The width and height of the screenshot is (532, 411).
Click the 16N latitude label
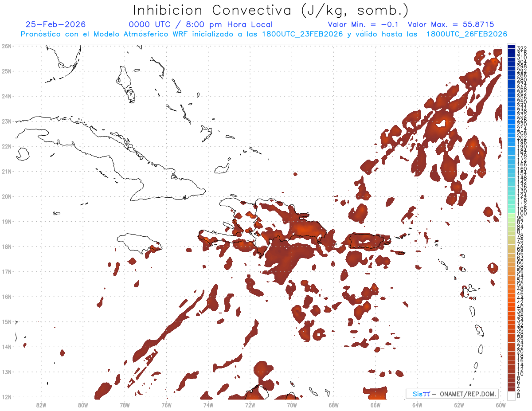(7, 297)
